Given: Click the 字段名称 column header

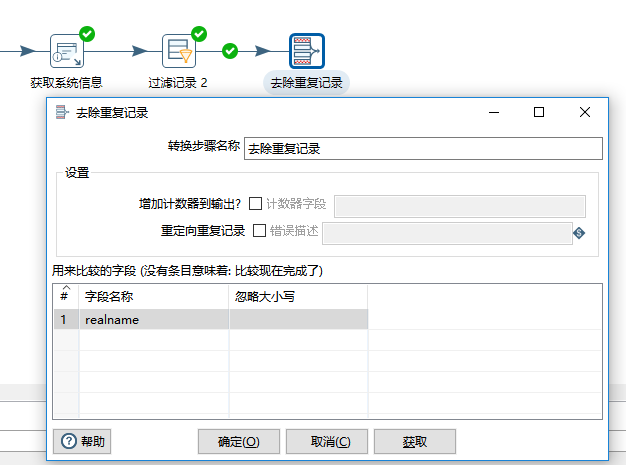Looking at the screenshot, I should pyautogui.click(x=154, y=297).
